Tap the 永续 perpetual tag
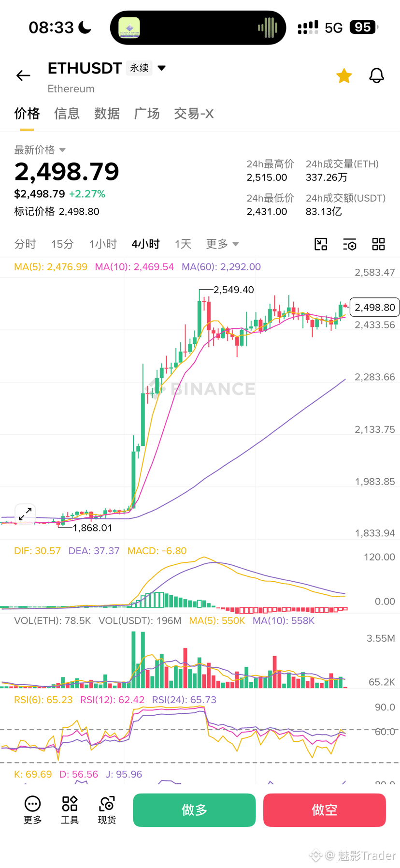The width and height of the screenshot is (400, 868). click(x=139, y=68)
